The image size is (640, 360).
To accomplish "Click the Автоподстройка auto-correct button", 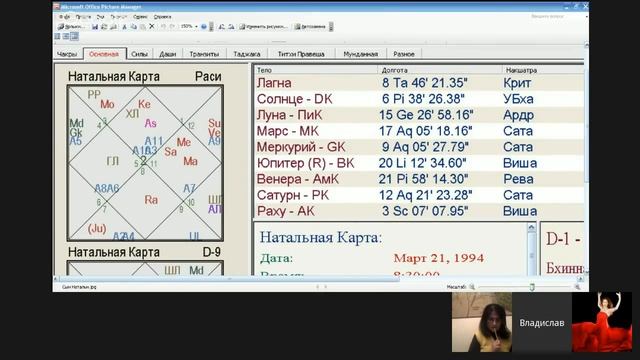I will click(310, 27).
